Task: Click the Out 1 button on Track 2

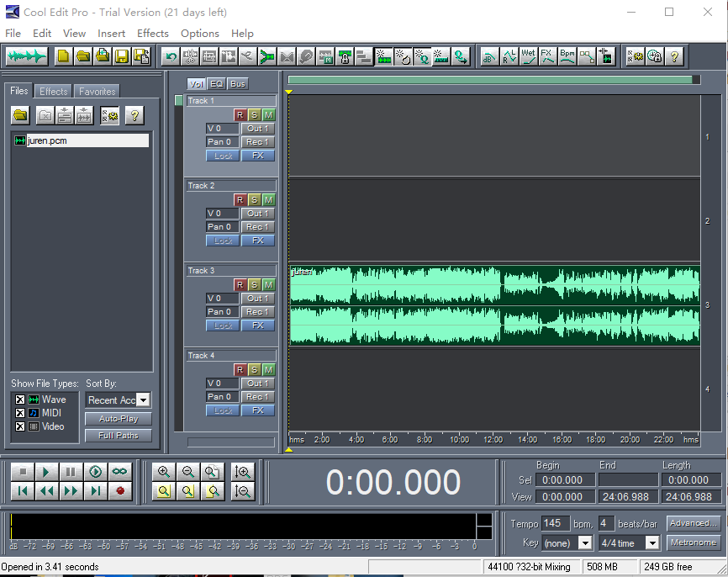Action: (258, 214)
